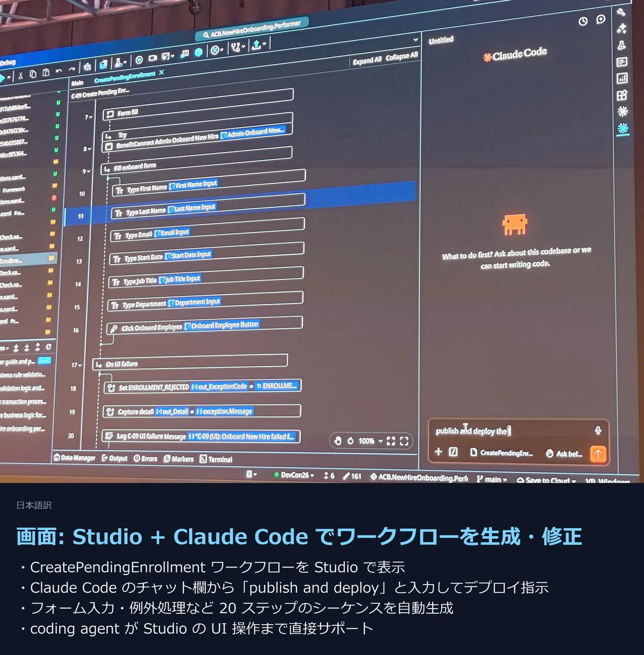Image resolution: width=644 pixels, height=655 pixels.
Task: Select the active cyan Claude Code sidebar icon
Action: [x=623, y=129]
